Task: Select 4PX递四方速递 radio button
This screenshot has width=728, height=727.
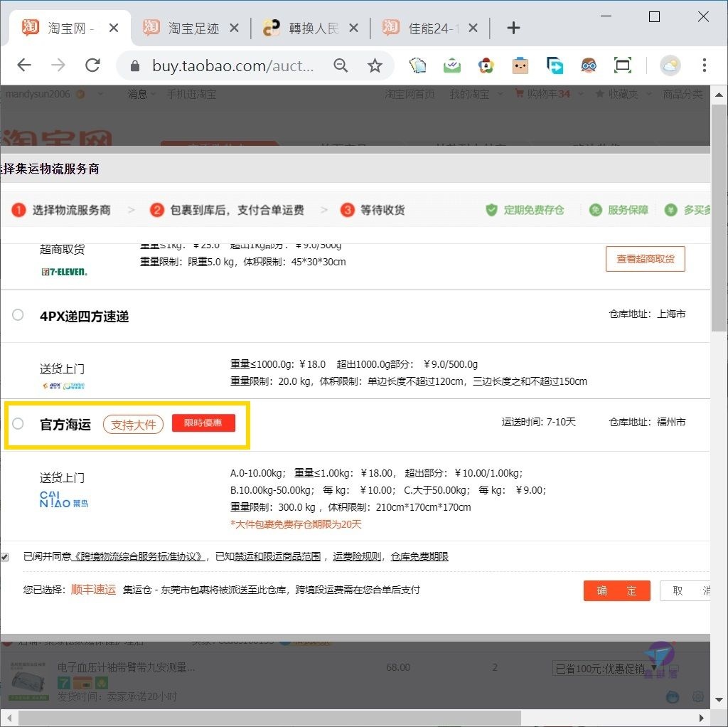Action: click(18, 315)
